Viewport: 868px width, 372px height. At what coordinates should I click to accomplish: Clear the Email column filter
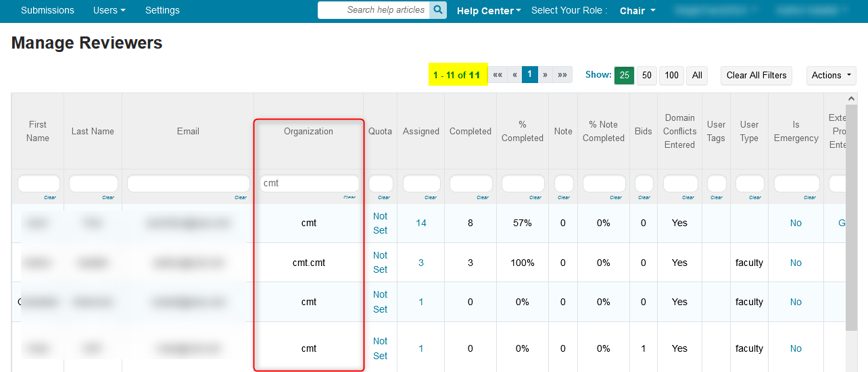coord(240,197)
